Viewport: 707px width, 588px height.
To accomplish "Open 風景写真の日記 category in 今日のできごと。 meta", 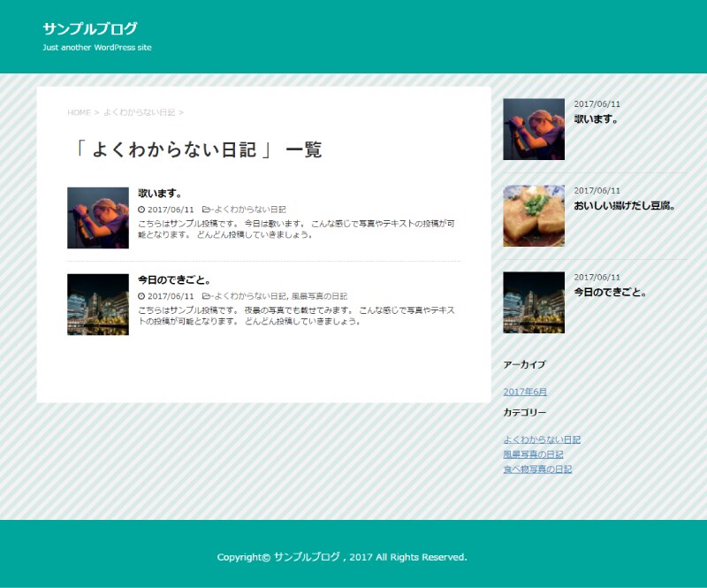I will (x=319, y=296).
